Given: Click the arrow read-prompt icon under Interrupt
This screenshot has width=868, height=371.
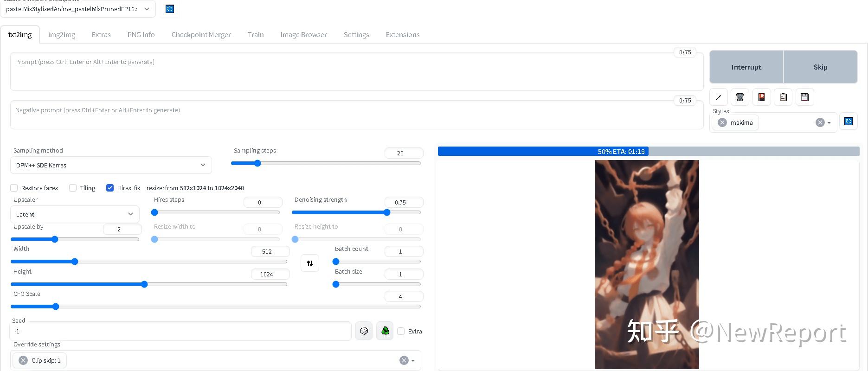Looking at the screenshot, I should pyautogui.click(x=719, y=97).
